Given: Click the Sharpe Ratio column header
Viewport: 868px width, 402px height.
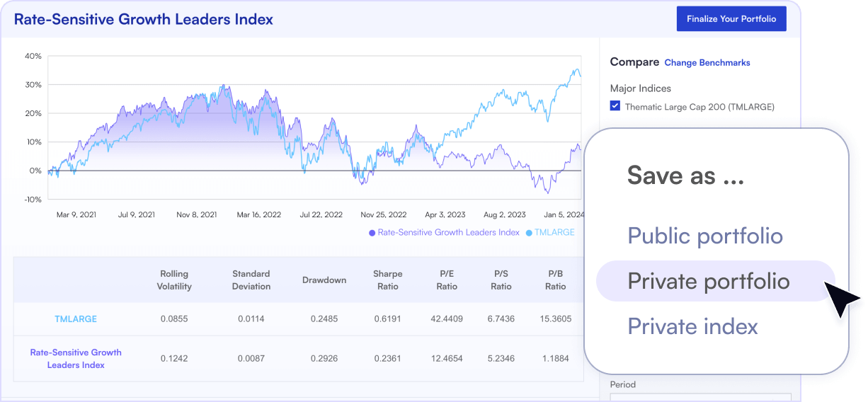Looking at the screenshot, I should point(388,280).
